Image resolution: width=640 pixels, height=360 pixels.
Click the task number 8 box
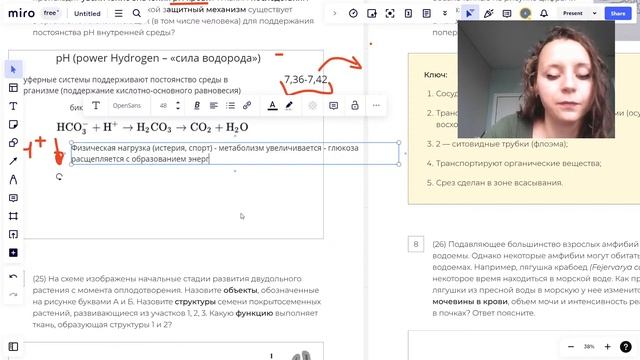click(x=416, y=244)
